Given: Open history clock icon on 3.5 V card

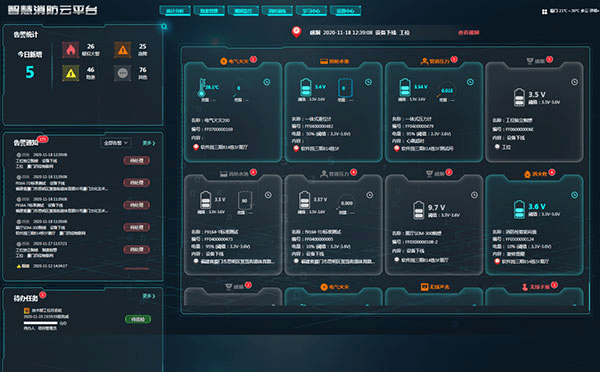Looking at the screenshot, I should 574,82.
